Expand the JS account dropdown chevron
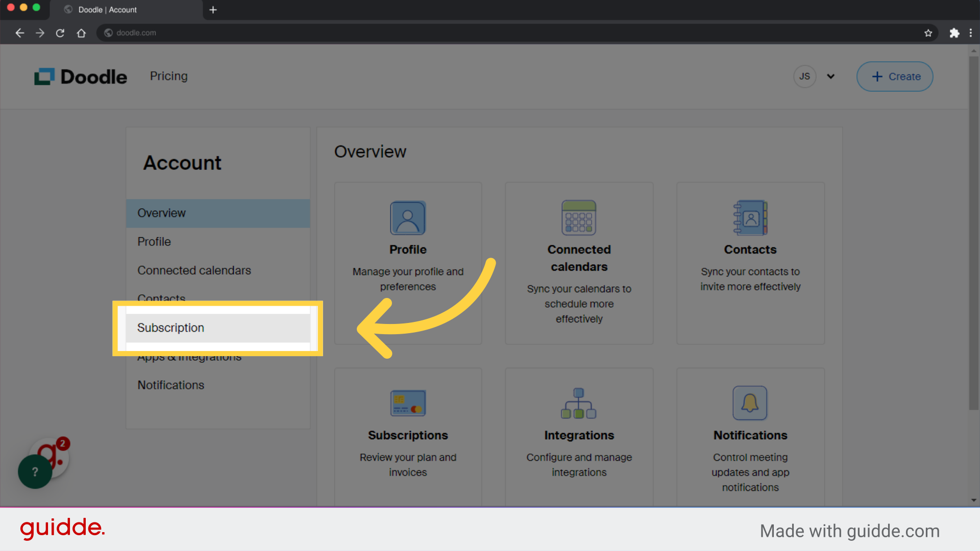 point(830,76)
